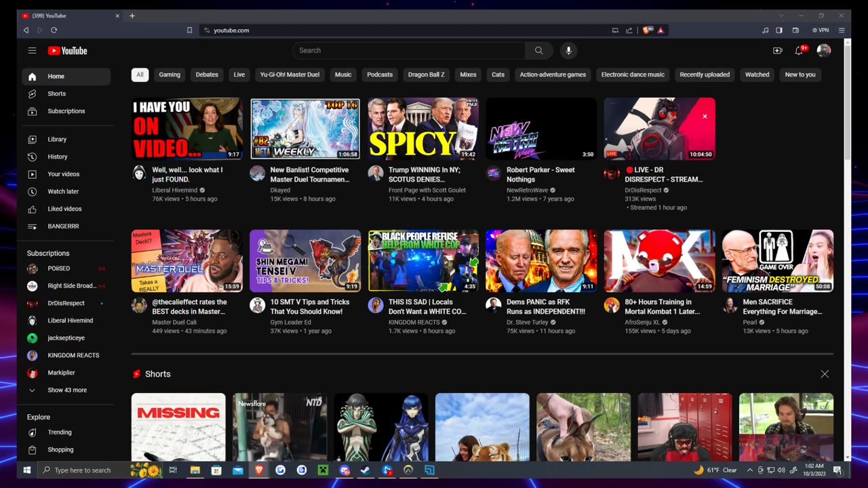This screenshot has width=868, height=488.
Task: Open jacksepticeye channel subscription
Action: click(66, 338)
